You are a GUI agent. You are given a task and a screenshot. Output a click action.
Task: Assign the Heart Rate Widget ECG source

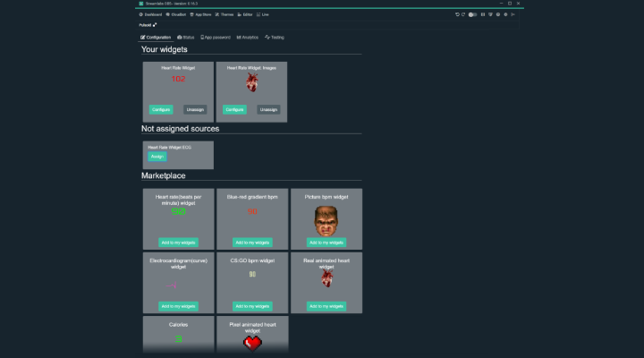click(x=157, y=156)
